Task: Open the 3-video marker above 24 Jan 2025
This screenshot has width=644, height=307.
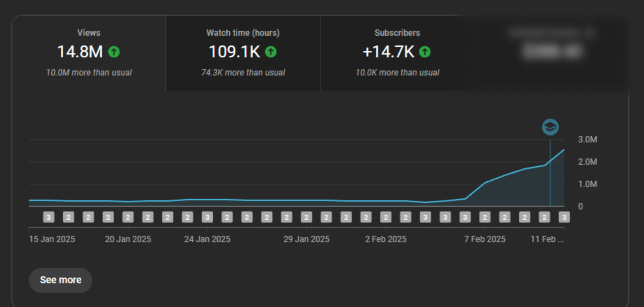Action: (x=207, y=217)
